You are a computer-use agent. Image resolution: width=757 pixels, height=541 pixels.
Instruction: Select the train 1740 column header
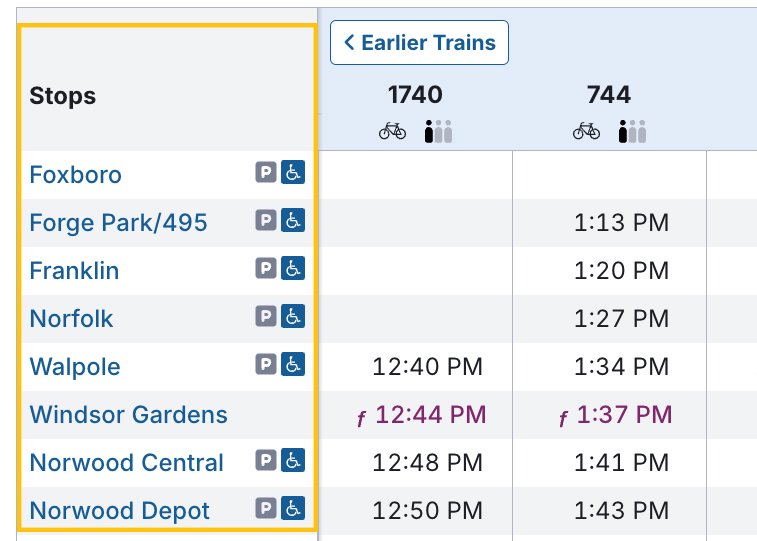(x=415, y=95)
